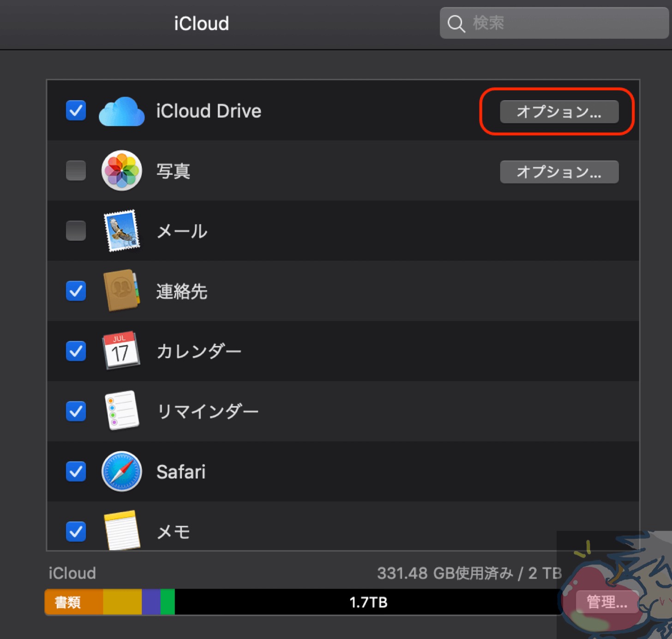Select the カレンダー row label

pos(199,352)
